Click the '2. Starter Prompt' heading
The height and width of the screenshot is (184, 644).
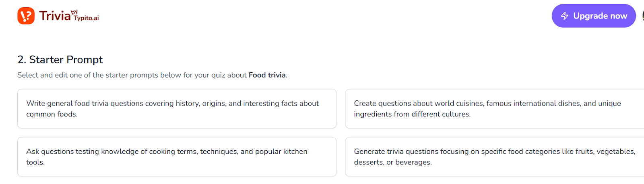(60, 59)
